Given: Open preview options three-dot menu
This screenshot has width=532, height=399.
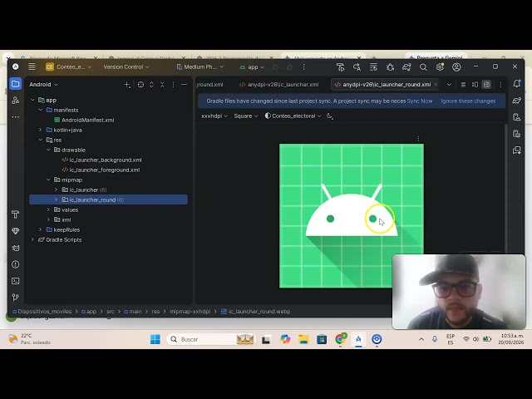Looking at the screenshot, I should point(418,139).
